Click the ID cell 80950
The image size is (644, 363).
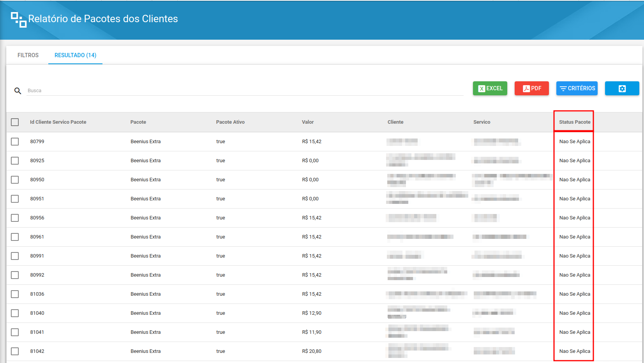37,180
